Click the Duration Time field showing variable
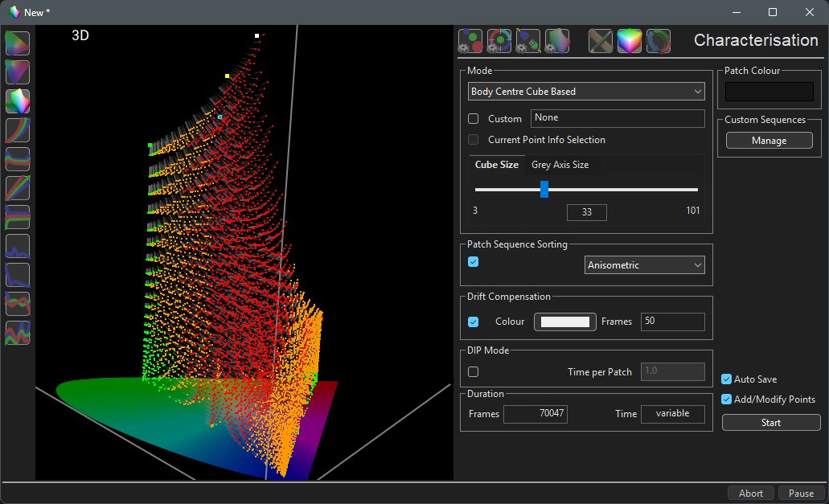 (672, 414)
